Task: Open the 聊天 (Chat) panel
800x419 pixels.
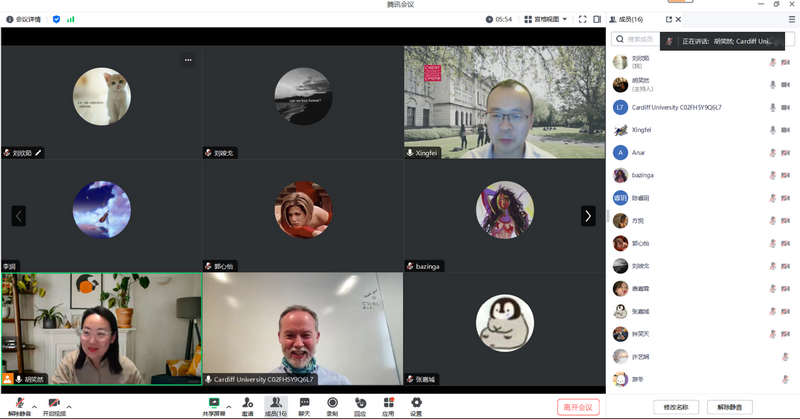Action: click(304, 404)
